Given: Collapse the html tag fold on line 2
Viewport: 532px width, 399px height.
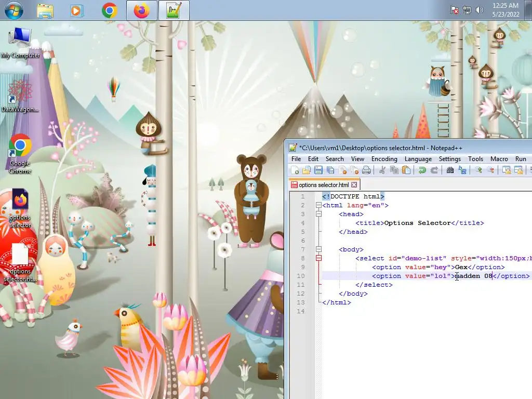Looking at the screenshot, I should pos(318,205).
